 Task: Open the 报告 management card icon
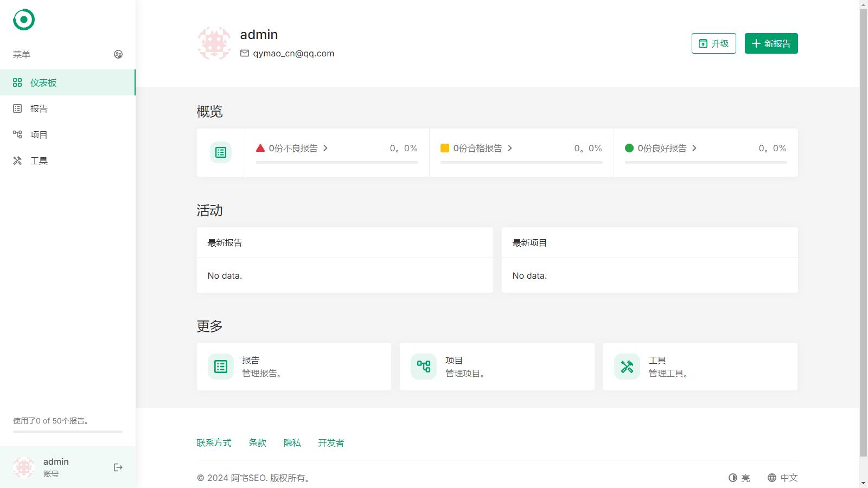point(221,367)
